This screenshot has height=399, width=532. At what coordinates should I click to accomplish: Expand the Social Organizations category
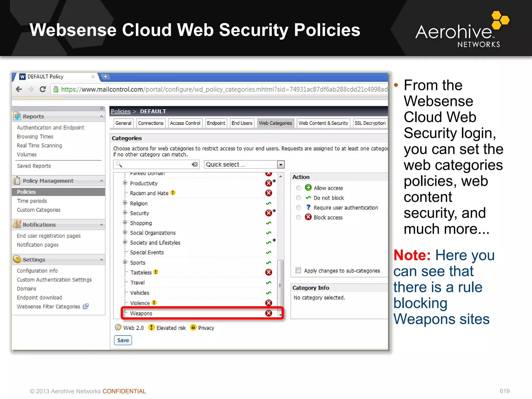(x=125, y=232)
